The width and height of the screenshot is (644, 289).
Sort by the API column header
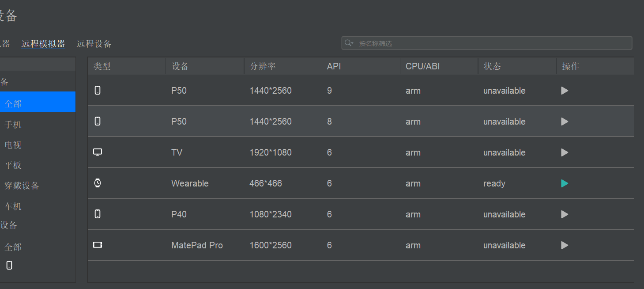(x=334, y=66)
